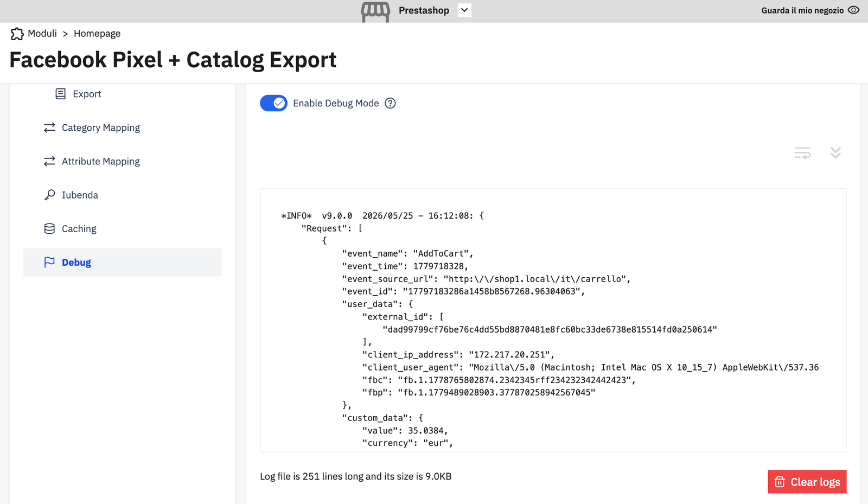Click the Enable Debug Mode help icon

(390, 103)
